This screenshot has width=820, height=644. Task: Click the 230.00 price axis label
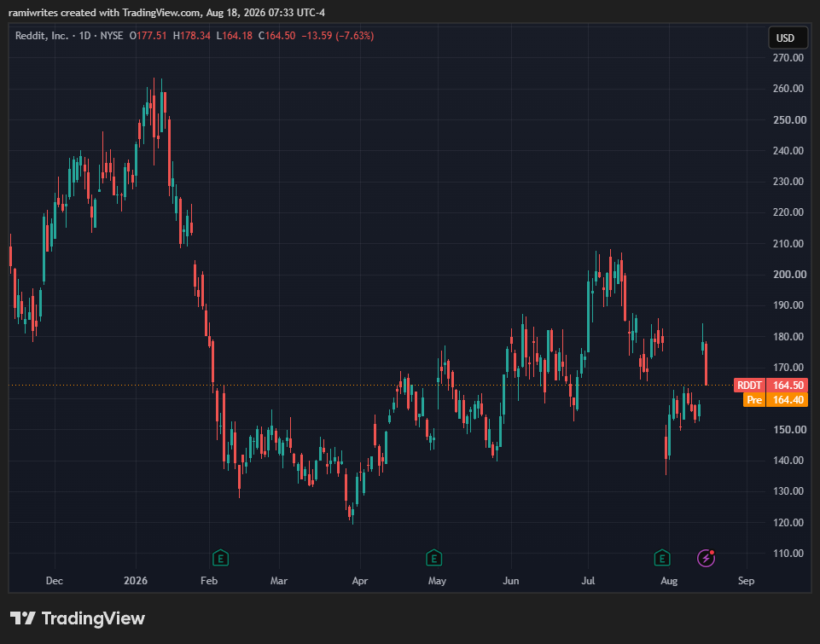[x=788, y=182]
